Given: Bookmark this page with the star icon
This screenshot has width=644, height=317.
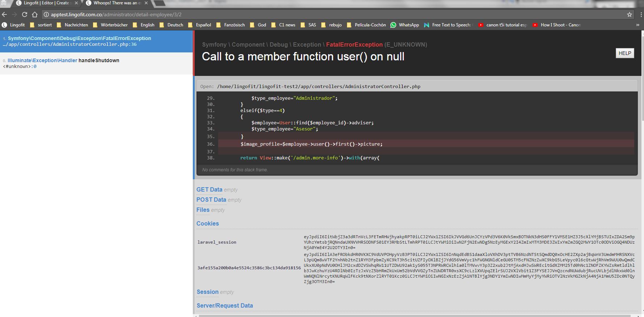Looking at the screenshot, I should 630,14.
